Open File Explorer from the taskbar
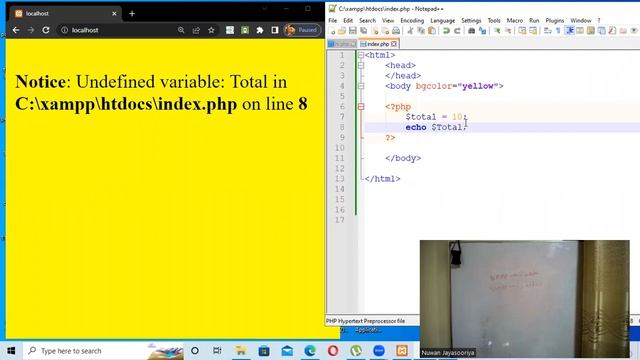This screenshot has height=360, width=640. click(241, 351)
